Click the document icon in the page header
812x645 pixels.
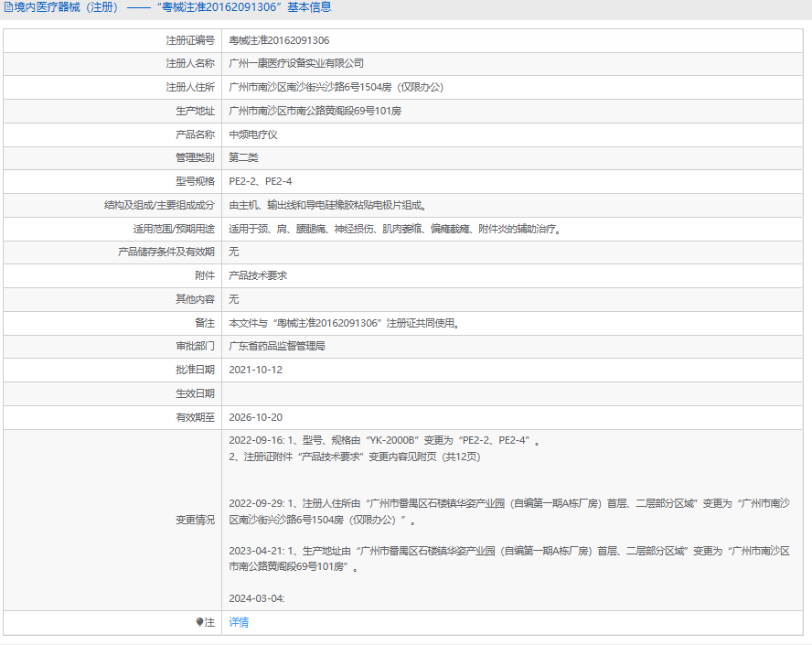8,7
